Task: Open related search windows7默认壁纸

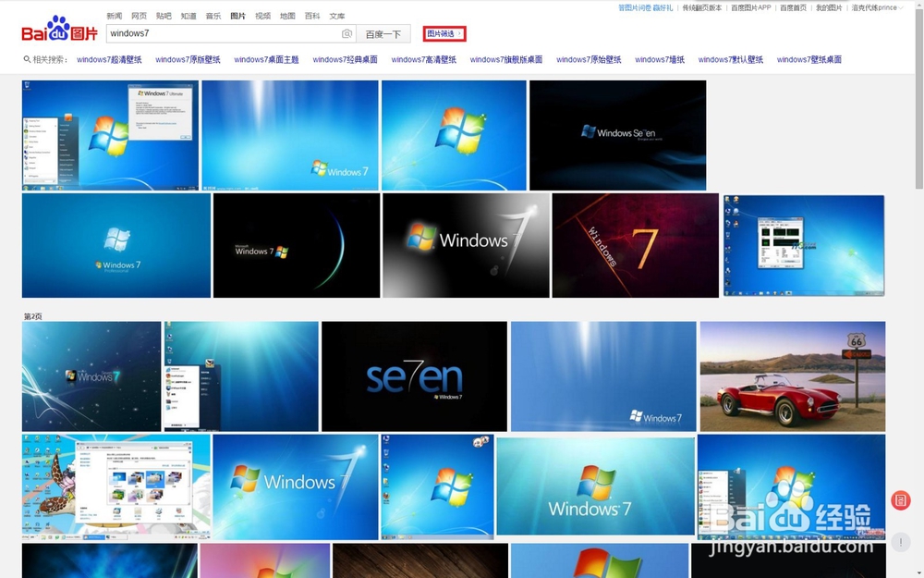Action: click(731, 59)
